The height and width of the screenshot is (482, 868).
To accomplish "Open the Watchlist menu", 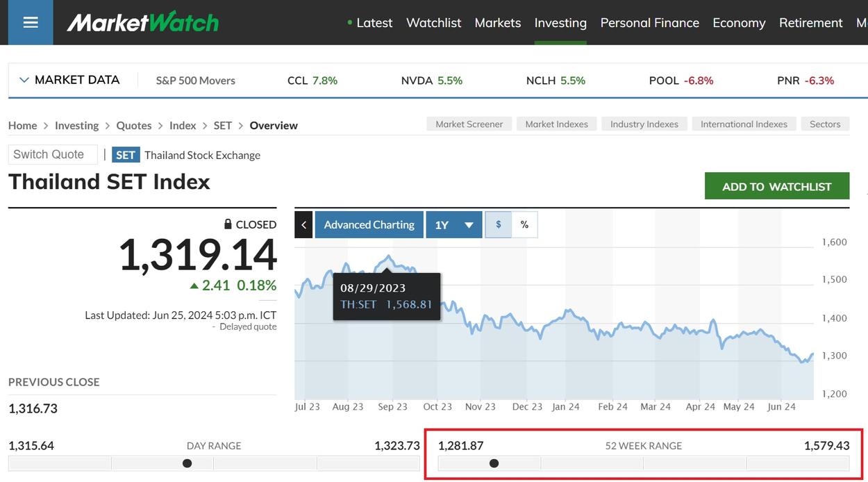I will tap(433, 23).
